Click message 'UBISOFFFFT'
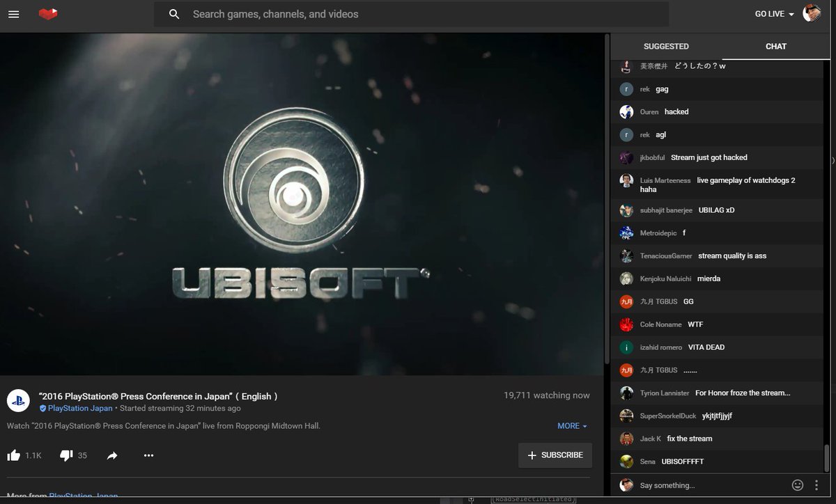The height and width of the screenshot is (504, 836). point(683,462)
